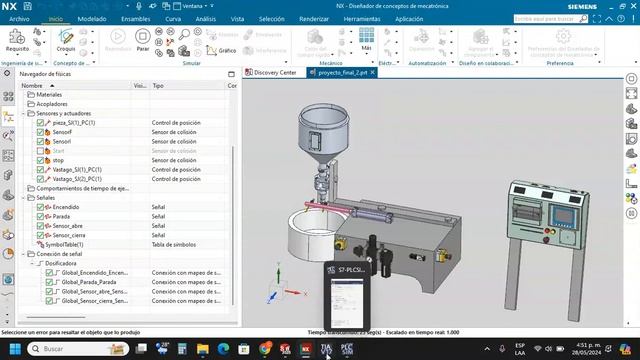The width and height of the screenshot is (640, 360).
Task: Click the Windows taskbar Buscar search box
Action: 78,349
